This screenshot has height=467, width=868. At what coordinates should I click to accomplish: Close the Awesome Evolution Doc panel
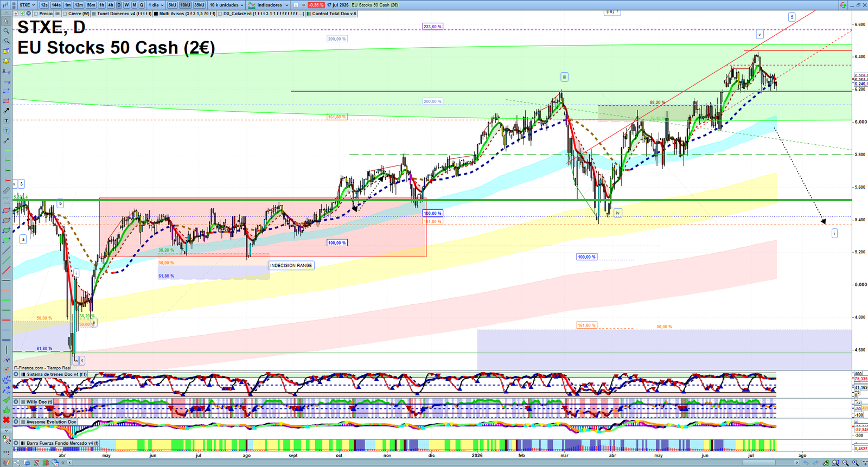(16, 421)
